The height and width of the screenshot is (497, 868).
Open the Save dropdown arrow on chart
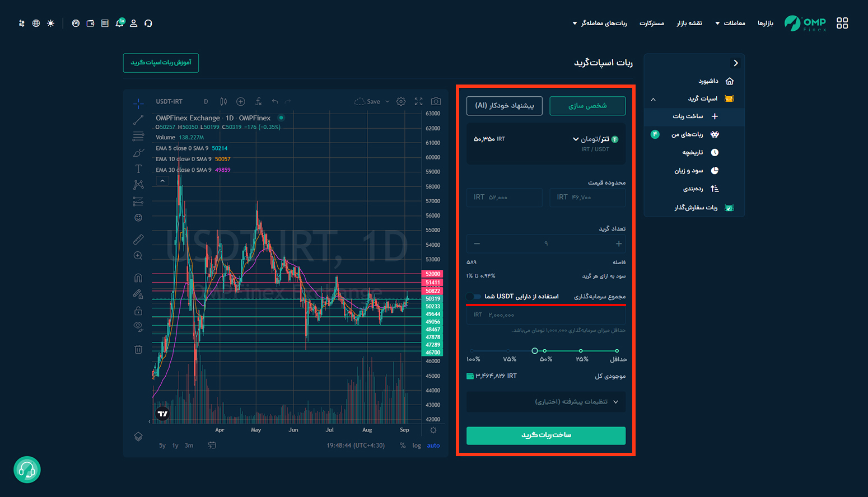(387, 101)
